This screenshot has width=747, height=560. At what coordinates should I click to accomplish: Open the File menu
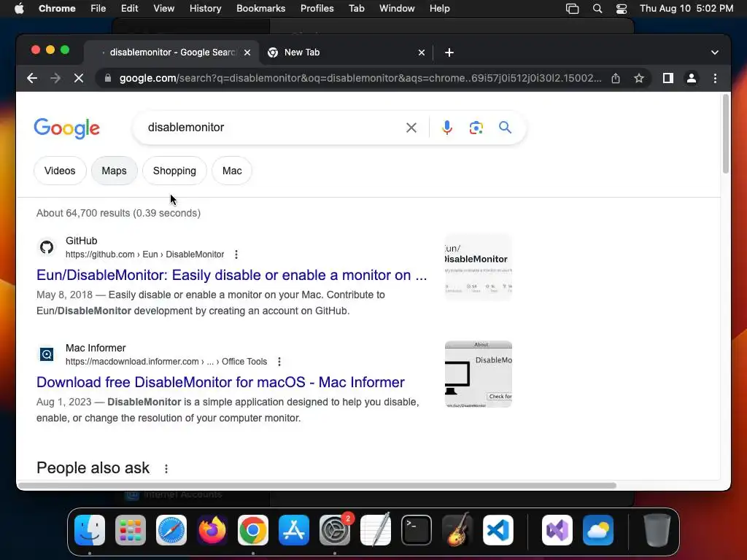click(x=98, y=9)
